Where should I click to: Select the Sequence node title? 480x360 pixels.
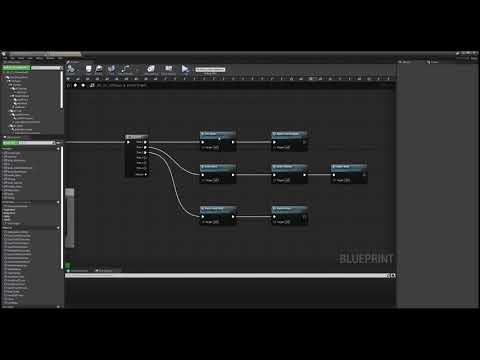pyautogui.click(x=137, y=137)
